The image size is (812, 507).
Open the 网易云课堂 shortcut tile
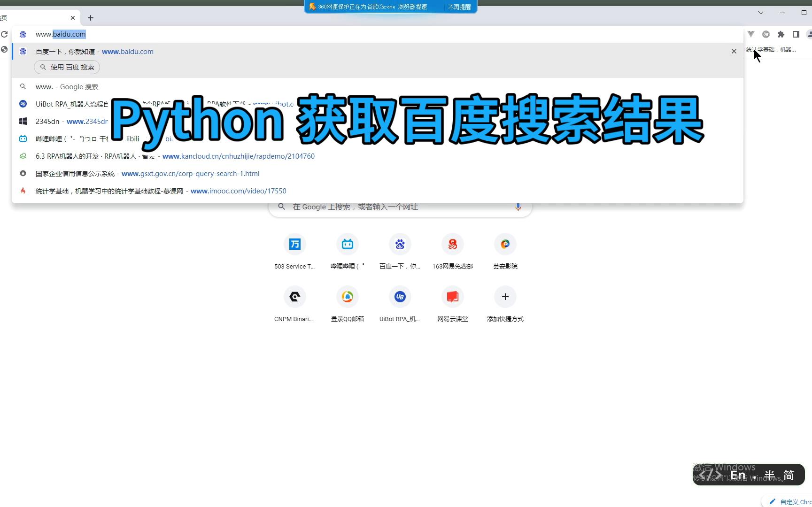pyautogui.click(x=452, y=304)
